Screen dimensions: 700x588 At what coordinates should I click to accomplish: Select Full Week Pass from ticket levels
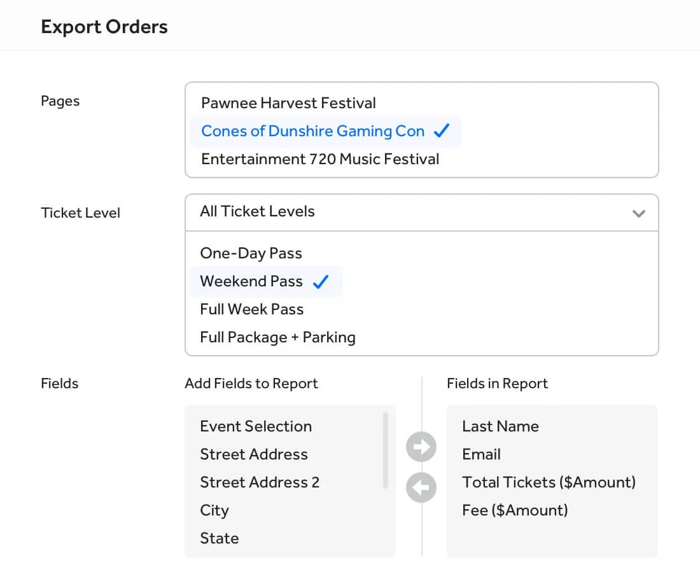251,309
